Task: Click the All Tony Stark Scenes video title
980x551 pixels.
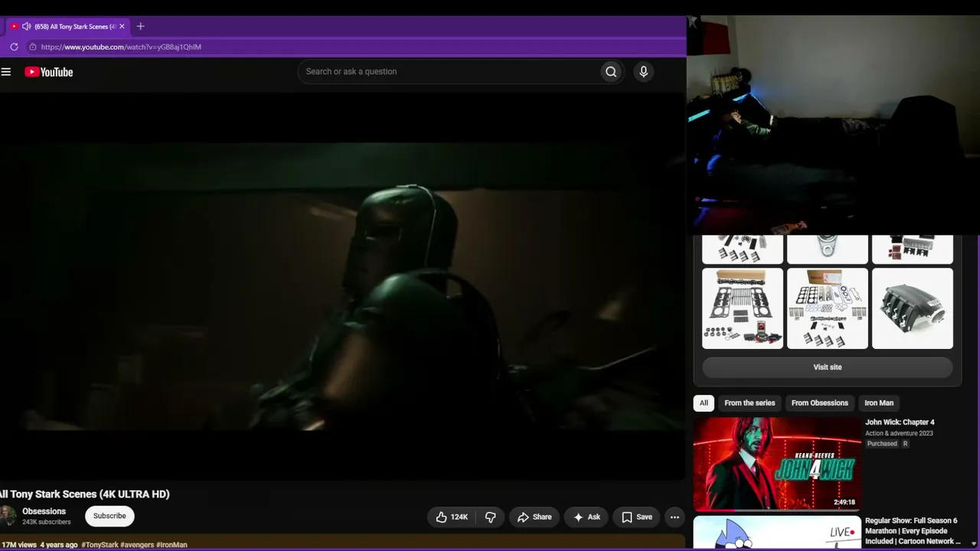Action: 85,494
